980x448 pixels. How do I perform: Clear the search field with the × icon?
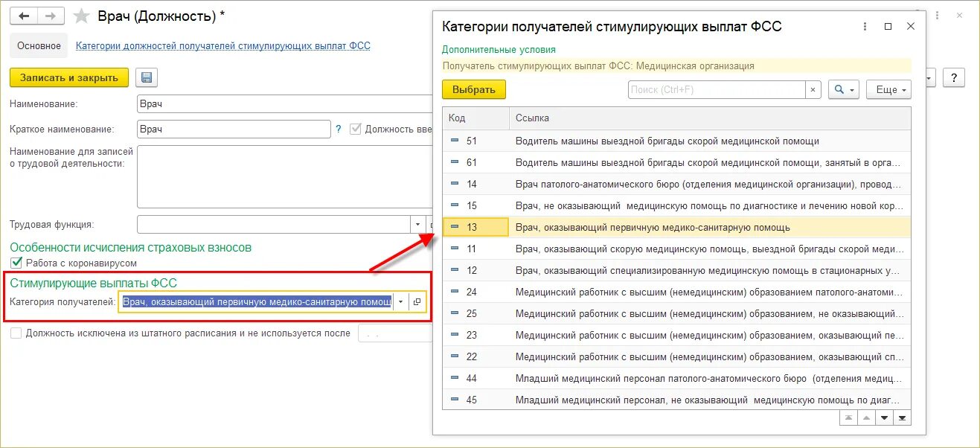(813, 89)
